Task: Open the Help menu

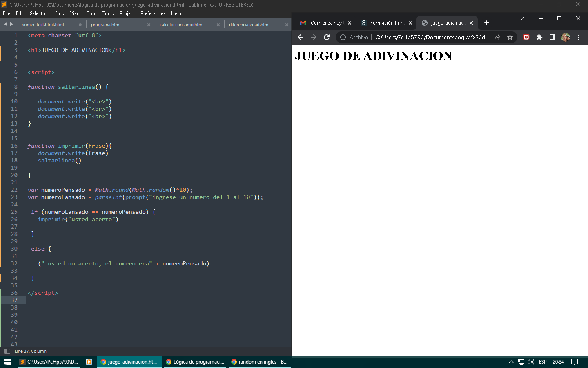Action: pos(176,13)
